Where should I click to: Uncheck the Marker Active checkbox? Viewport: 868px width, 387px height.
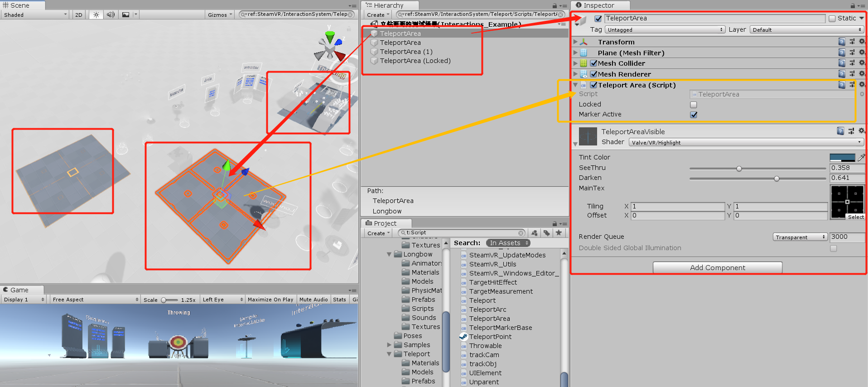tap(694, 115)
